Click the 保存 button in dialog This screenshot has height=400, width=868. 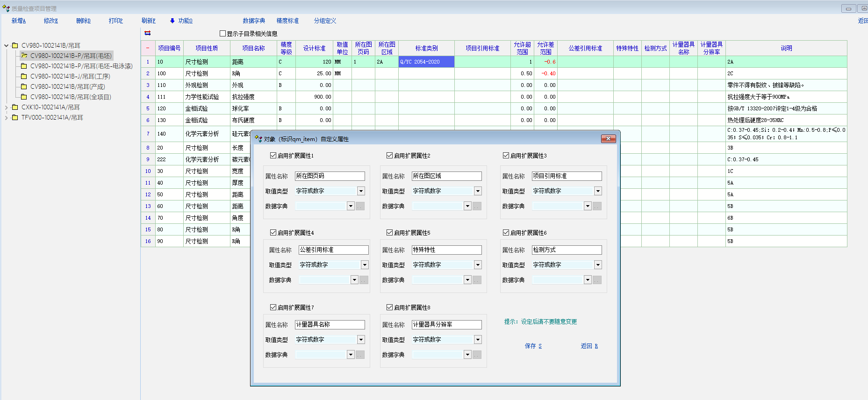click(533, 346)
